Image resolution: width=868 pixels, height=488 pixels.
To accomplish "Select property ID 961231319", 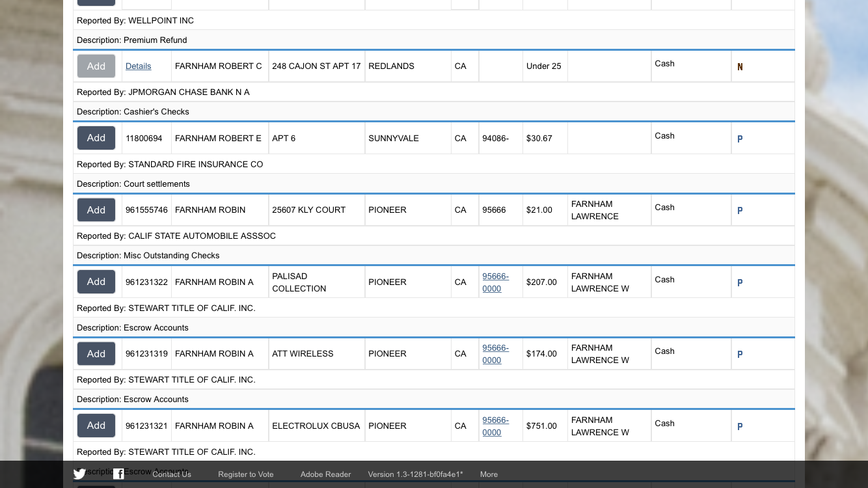I will coord(146,354).
